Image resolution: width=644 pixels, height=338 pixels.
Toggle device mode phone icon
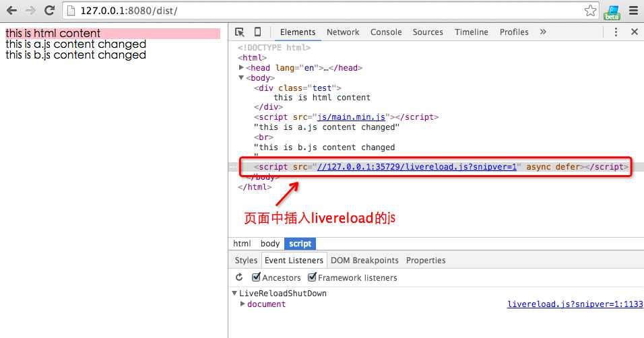coord(257,32)
